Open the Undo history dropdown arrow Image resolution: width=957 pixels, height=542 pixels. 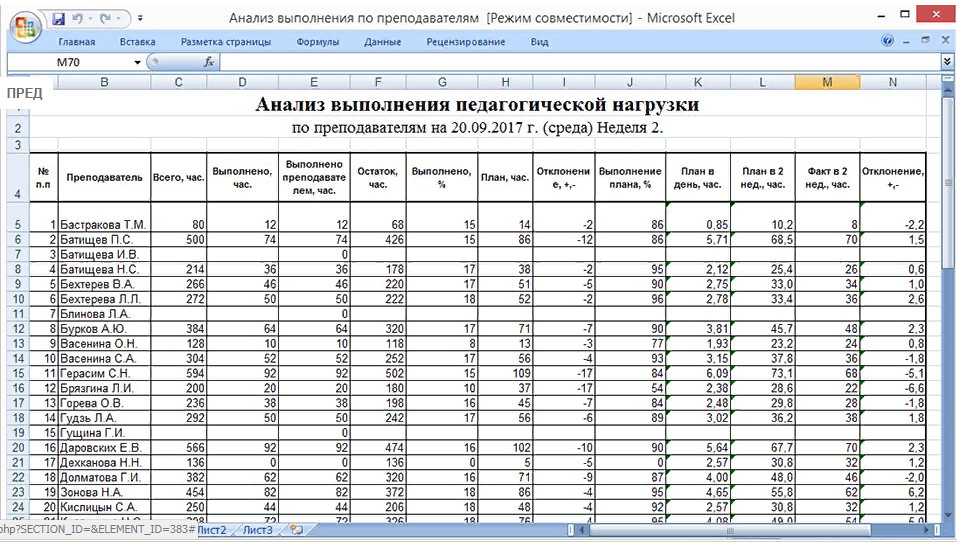(91, 19)
